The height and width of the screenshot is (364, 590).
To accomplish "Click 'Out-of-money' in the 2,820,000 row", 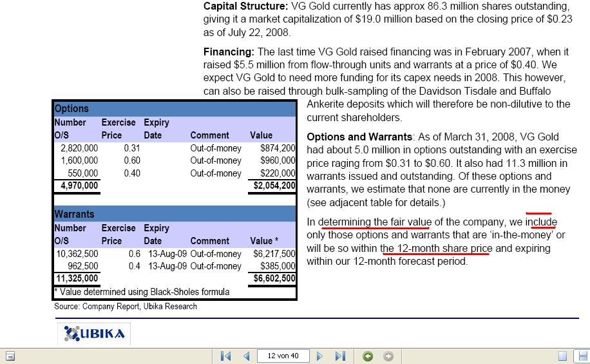I will click(216, 148).
